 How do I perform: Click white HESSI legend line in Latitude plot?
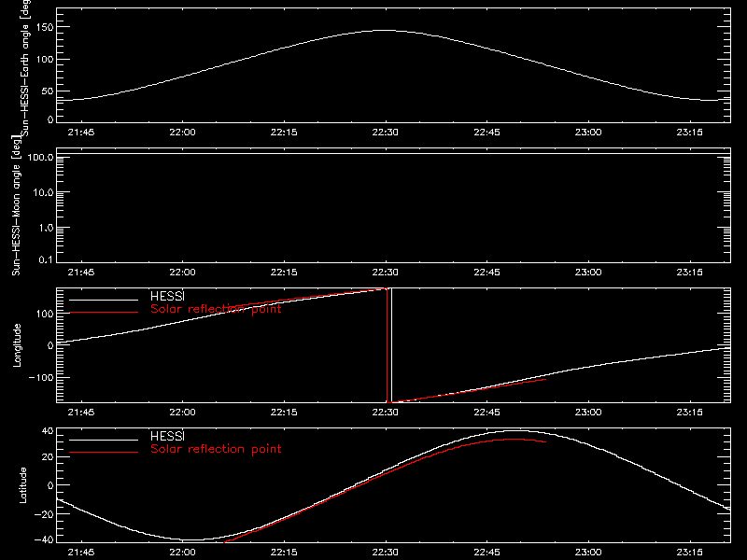pos(104,440)
